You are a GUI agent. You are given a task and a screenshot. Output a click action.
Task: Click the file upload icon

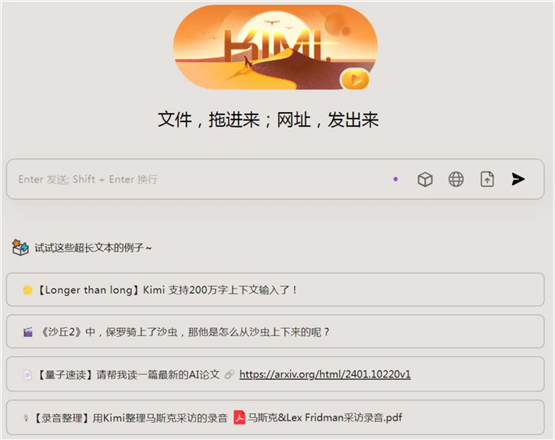(487, 179)
